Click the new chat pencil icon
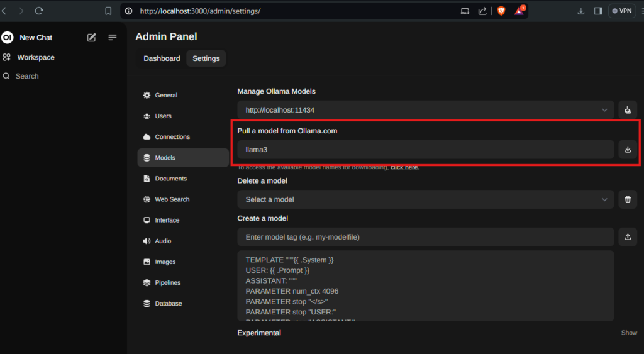The image size is (644, 354). coord(92,37)
